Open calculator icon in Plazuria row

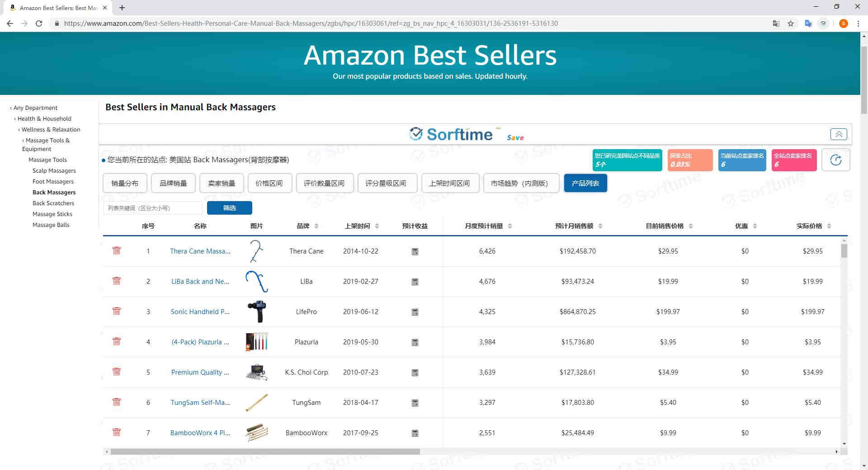415,343
